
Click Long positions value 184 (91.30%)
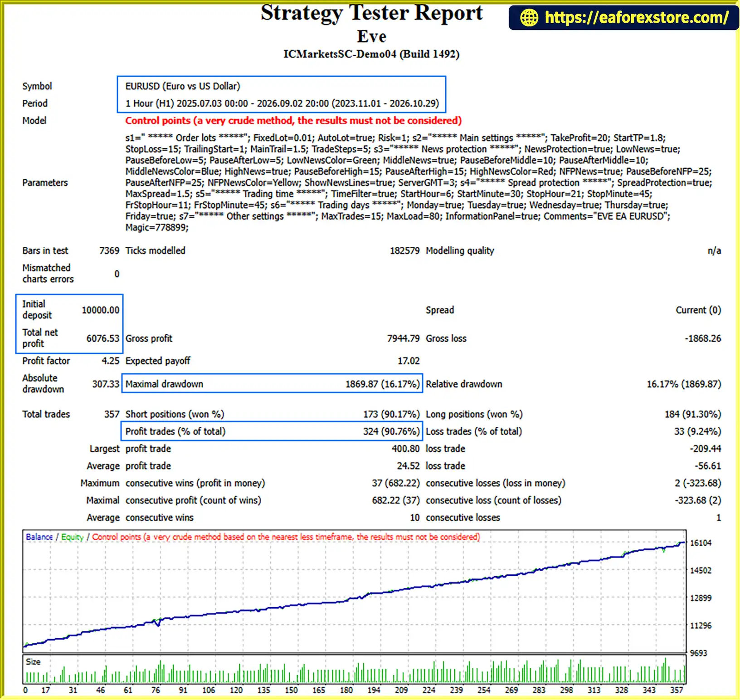(693, 414)
